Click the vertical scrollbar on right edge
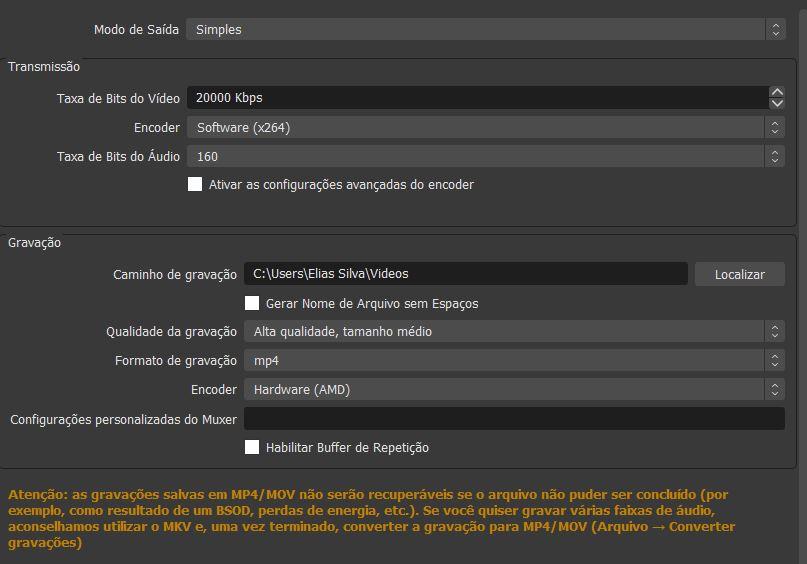The height and width of the screenshot is (564, 807). (x=803, y=282)
